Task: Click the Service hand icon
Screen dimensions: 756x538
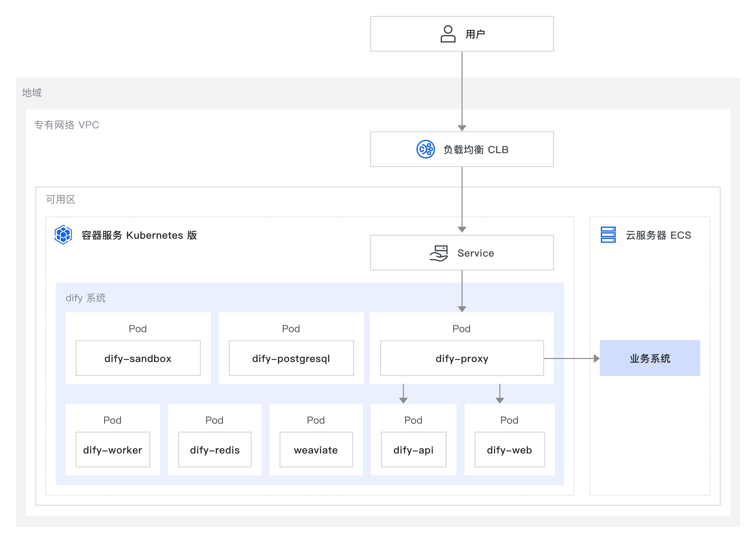Action: point(439,253)
